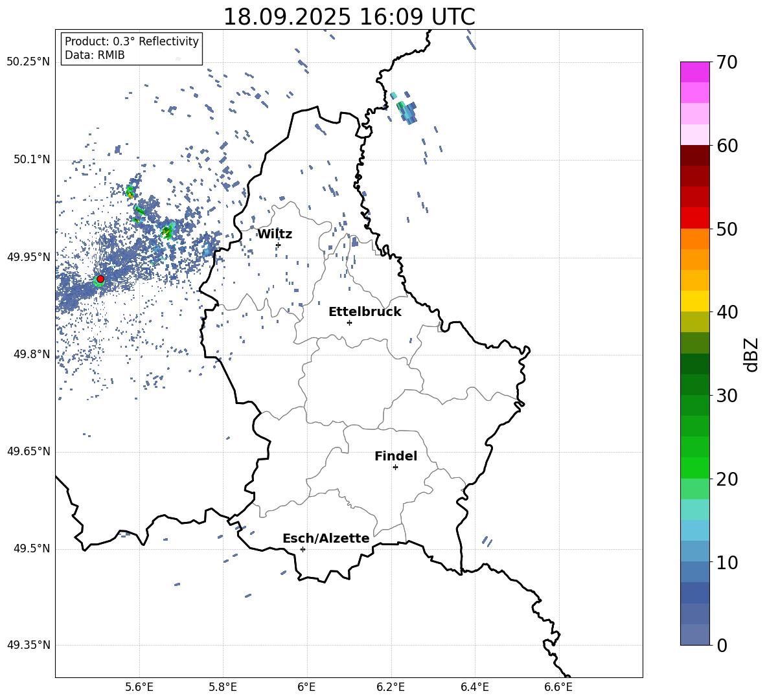The width and height of the screenshot is (767, 700).
Task: Click the 'Ettelbruck' city label
Action: tap(365, 312)
